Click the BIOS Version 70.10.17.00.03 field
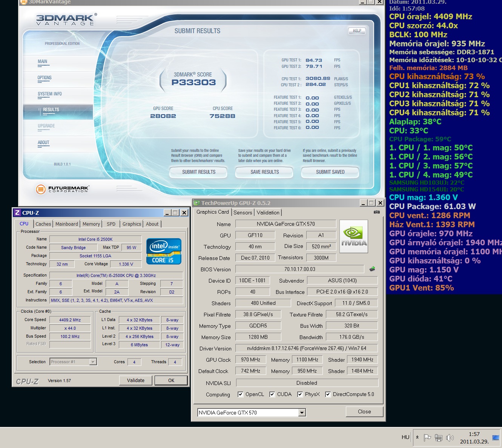Screen dimensions: 502x448 click(300, 269)
